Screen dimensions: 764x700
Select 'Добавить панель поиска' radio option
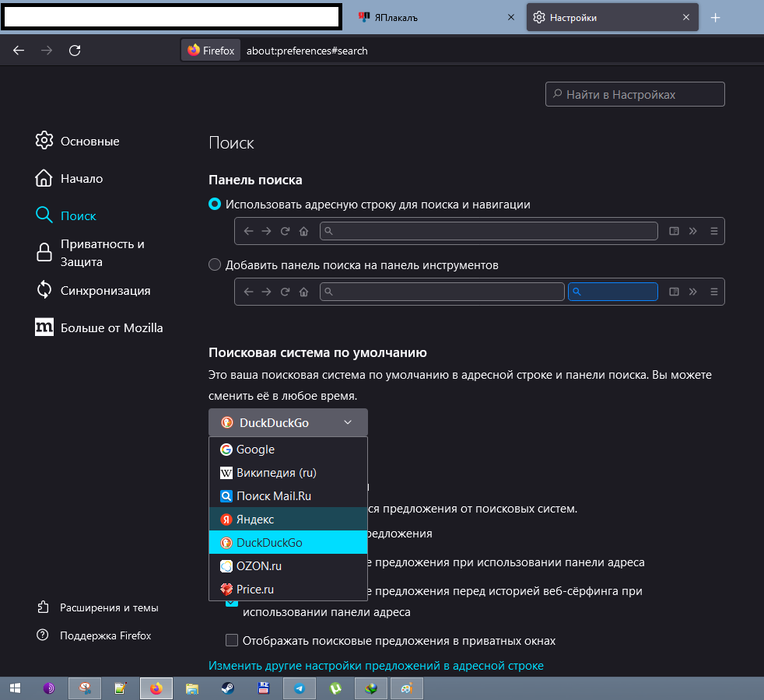pyautogui.click(x=215, y=265)
